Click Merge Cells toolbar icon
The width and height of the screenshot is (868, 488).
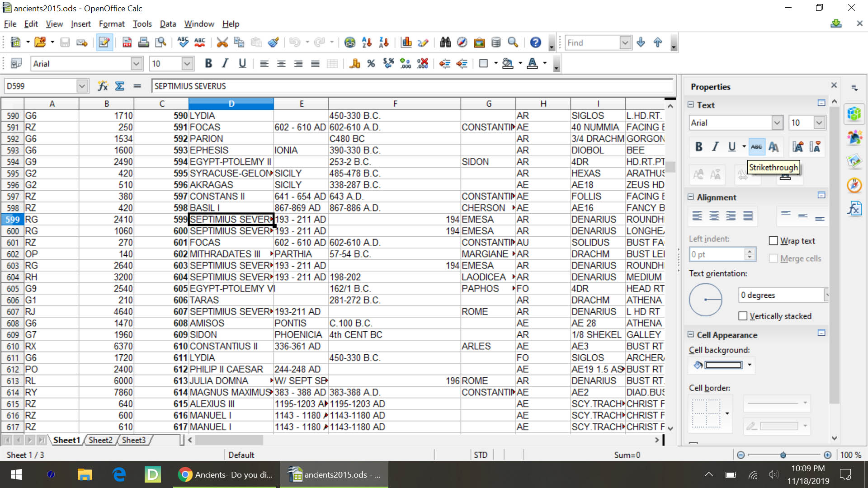click(x=332, y=64)
